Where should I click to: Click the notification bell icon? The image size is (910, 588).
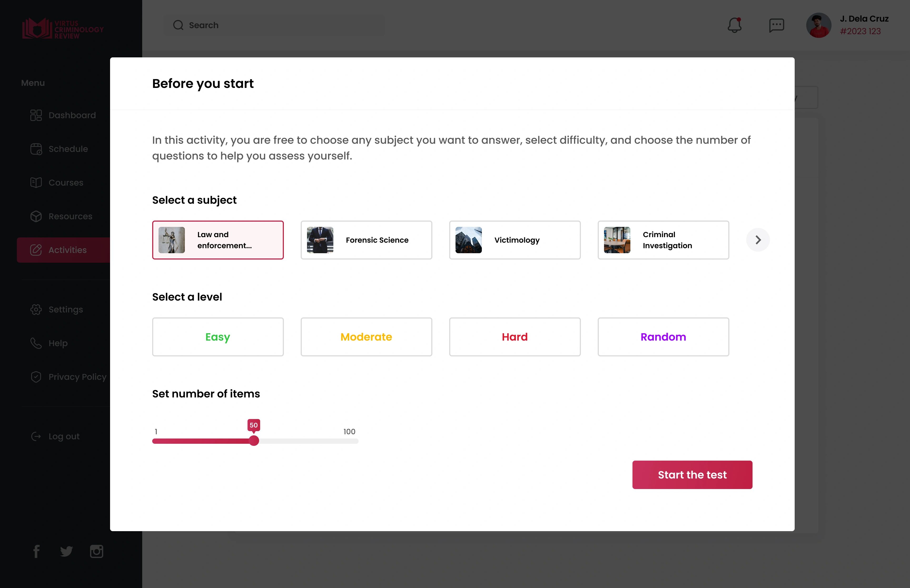[734, 25]
